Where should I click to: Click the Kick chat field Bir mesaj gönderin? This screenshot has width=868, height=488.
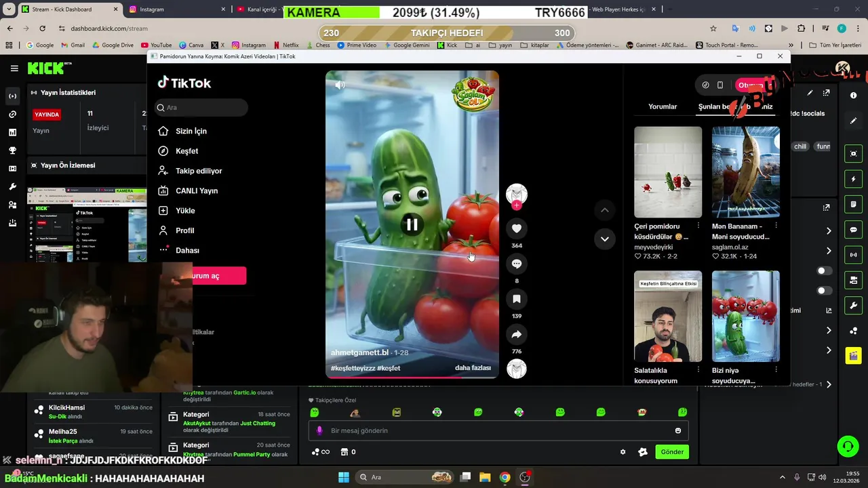(x=498, y=430)
